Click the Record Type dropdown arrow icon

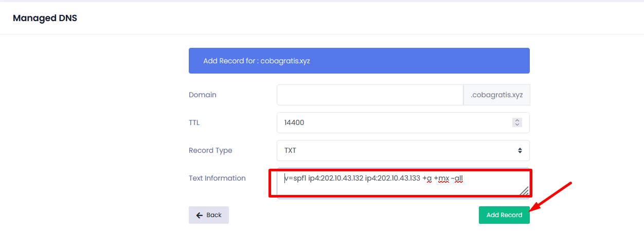[520, 151]
